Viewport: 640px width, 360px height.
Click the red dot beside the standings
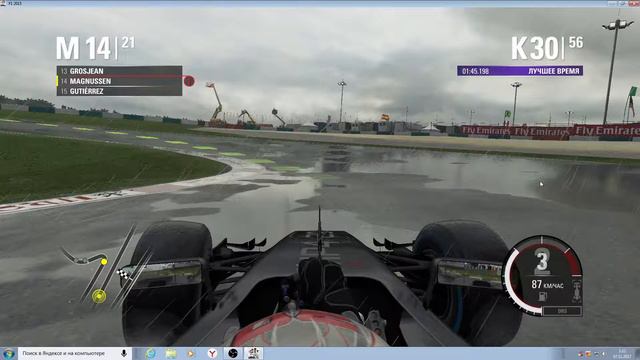point(189,81)
